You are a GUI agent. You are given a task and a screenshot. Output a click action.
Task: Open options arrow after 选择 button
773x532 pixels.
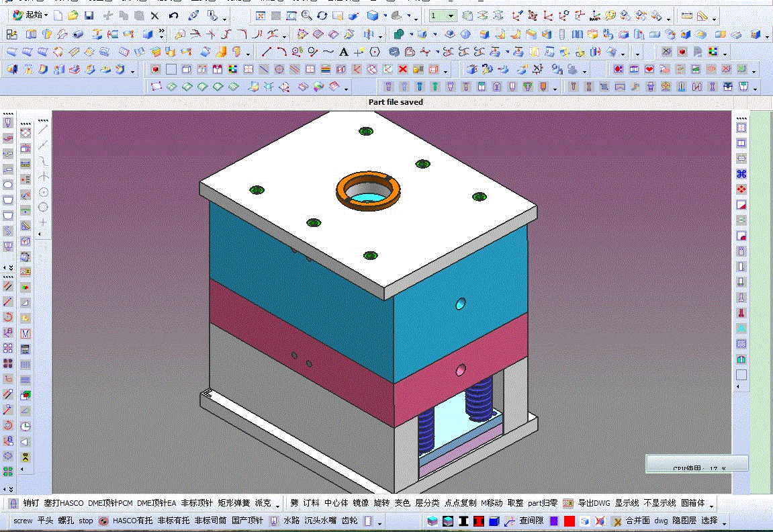click(x=724, y=524)
